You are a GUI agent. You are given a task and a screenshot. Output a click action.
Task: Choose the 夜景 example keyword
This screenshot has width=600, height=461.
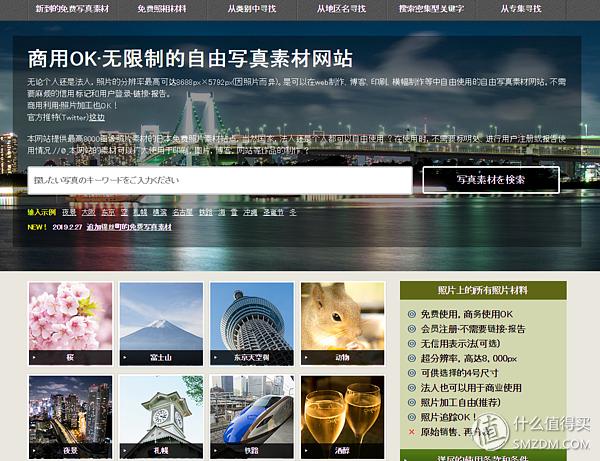69,212
